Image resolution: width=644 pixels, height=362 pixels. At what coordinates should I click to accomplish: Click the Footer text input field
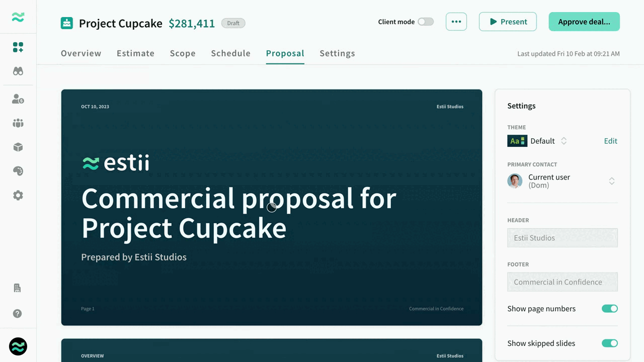[x=562, y=282]
